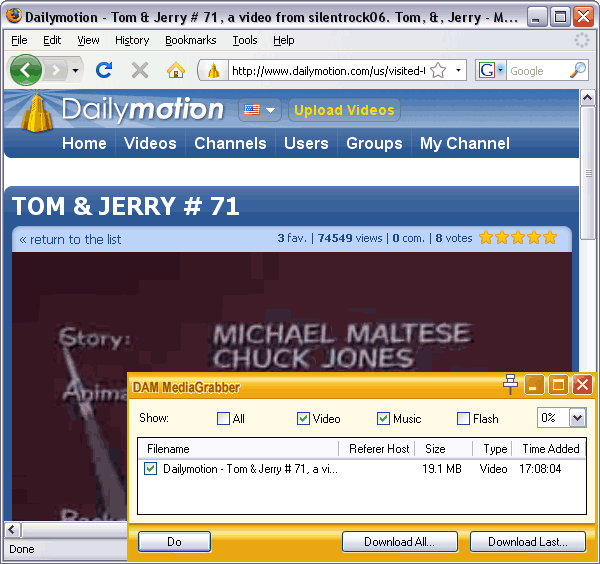Click the 74549 views link
Screen dimensions: 600x564
coord(350,238)
